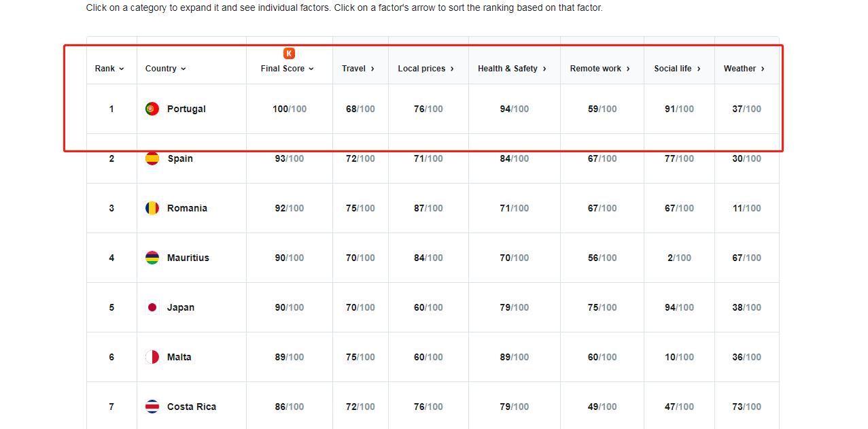
Task: Click the Spain flag icon
Action: click(x=152, y=158)
